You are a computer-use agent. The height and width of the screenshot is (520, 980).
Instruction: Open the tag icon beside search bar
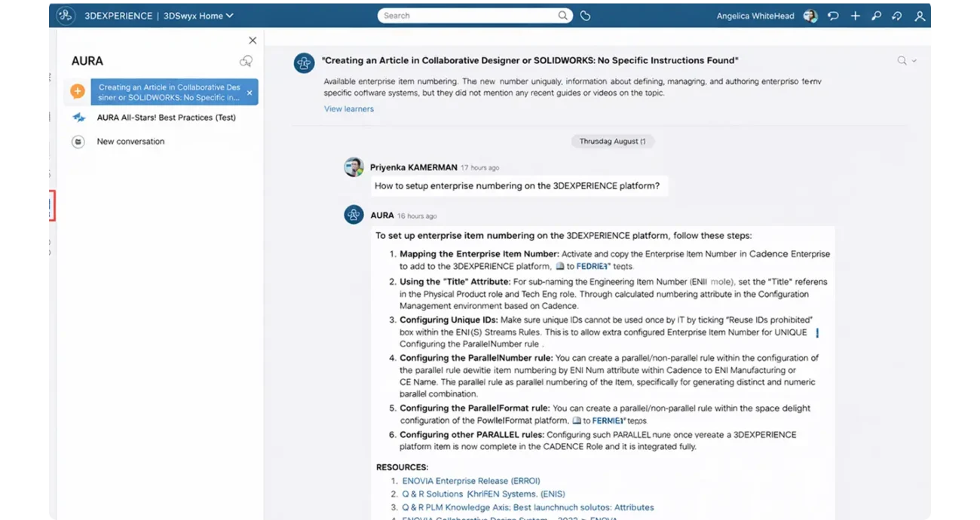(585, 16)
